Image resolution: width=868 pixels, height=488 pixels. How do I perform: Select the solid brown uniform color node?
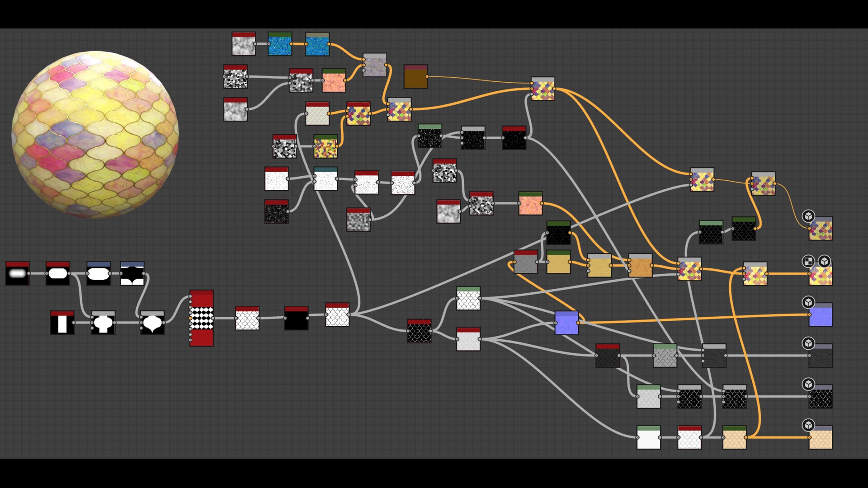click(x=415, y=77)
